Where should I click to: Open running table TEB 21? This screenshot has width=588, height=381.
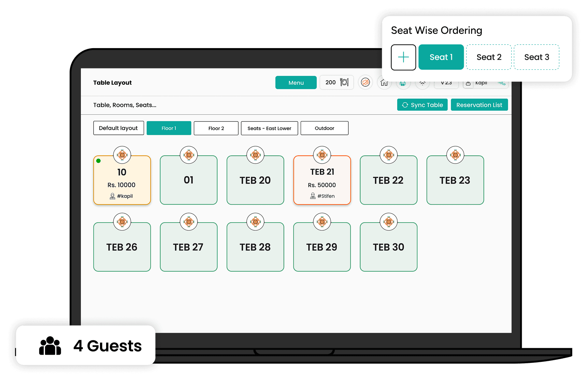tap(322, 180)
